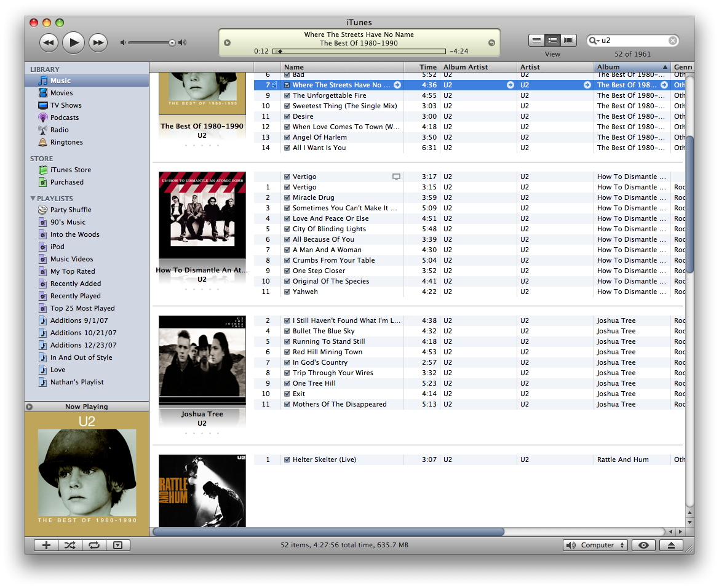Click the Rattle And Hum album artwork
719x588 pixels.
coord(202,491)
